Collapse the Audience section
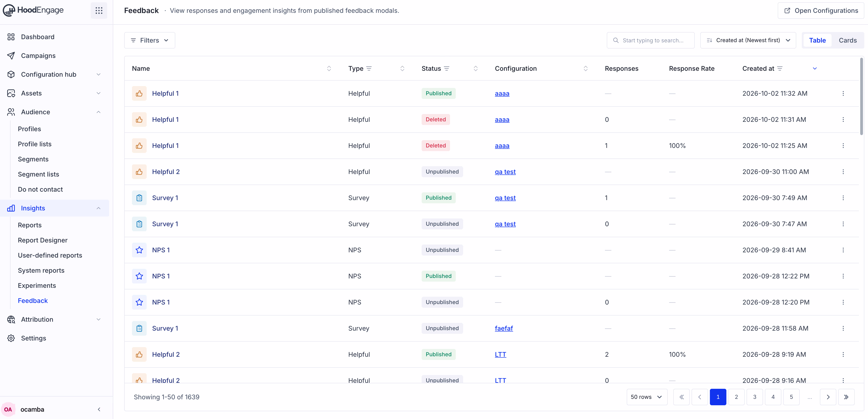 [55, 112]
